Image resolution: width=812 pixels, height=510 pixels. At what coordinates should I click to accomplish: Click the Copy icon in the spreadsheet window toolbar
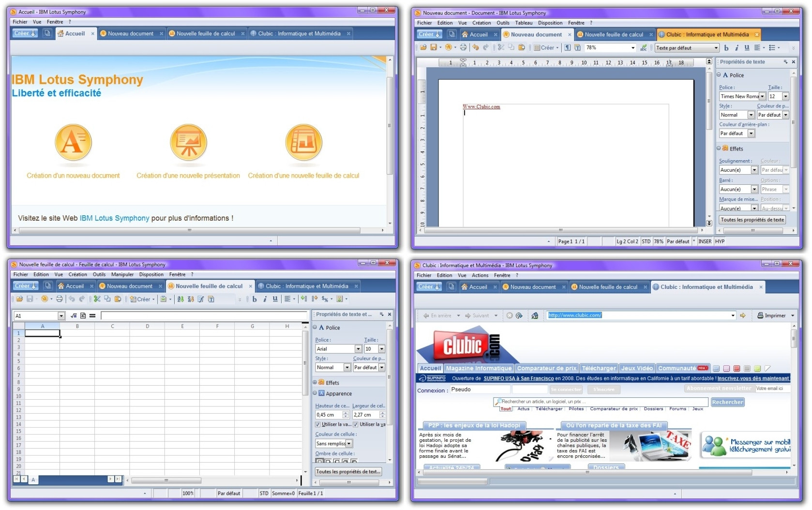coord(107,299)
